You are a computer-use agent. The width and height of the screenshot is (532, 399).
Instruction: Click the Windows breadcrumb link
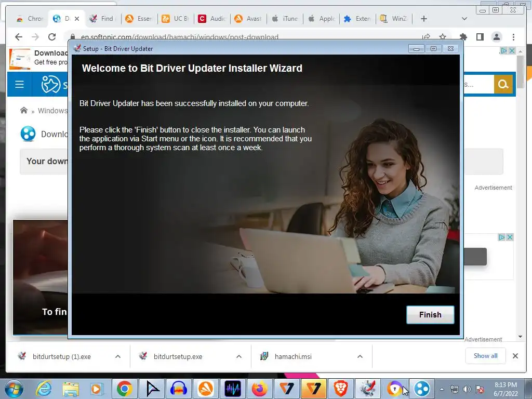(x=52, y=111)
